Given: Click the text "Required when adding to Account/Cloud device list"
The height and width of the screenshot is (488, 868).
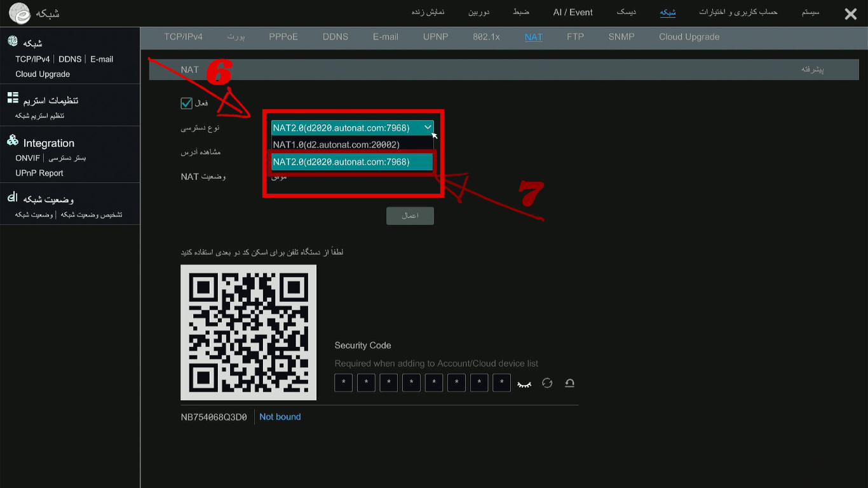Looking at the screenshot, I should (437, 363).
